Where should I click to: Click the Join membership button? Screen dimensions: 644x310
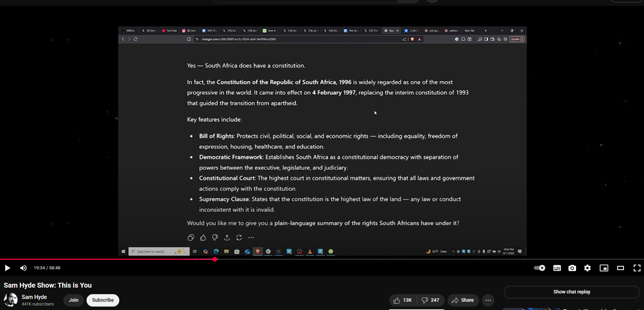click(x=73, y=300)
